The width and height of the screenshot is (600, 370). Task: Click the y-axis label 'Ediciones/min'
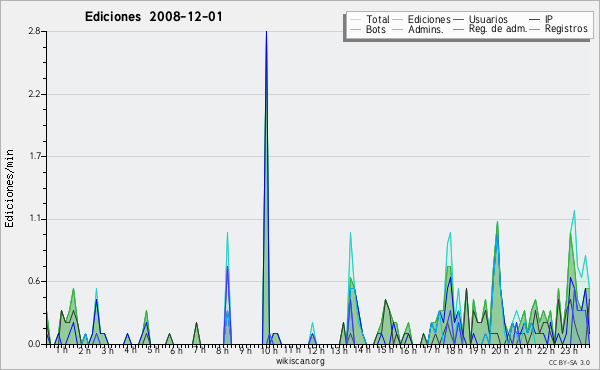pos(9,188)
